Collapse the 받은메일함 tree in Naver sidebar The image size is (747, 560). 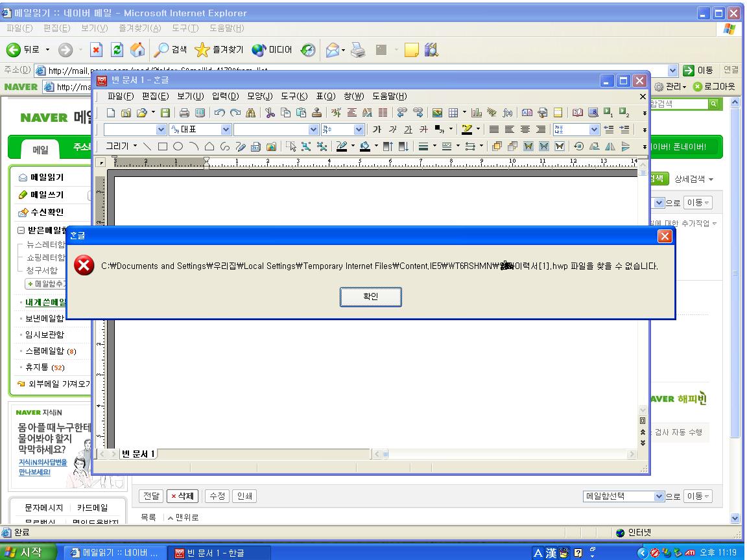click(x=21, y=231)
